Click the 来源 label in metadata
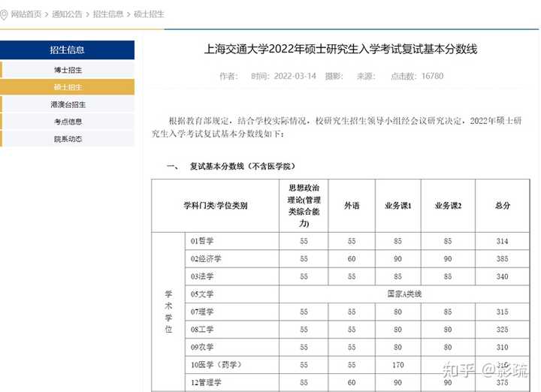 [366, 76]
